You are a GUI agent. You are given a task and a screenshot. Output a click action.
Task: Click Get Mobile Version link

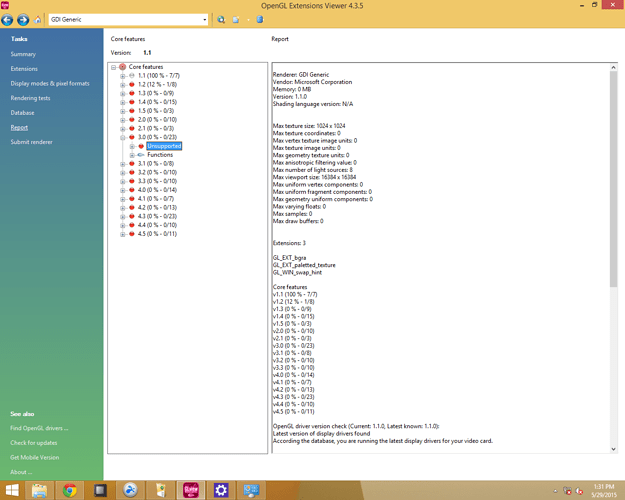pos(34,458)
